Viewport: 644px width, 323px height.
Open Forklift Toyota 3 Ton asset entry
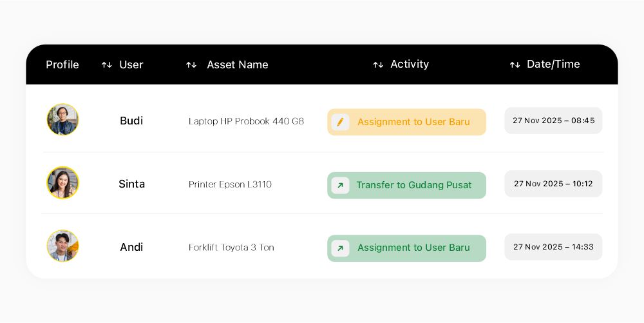231,248
